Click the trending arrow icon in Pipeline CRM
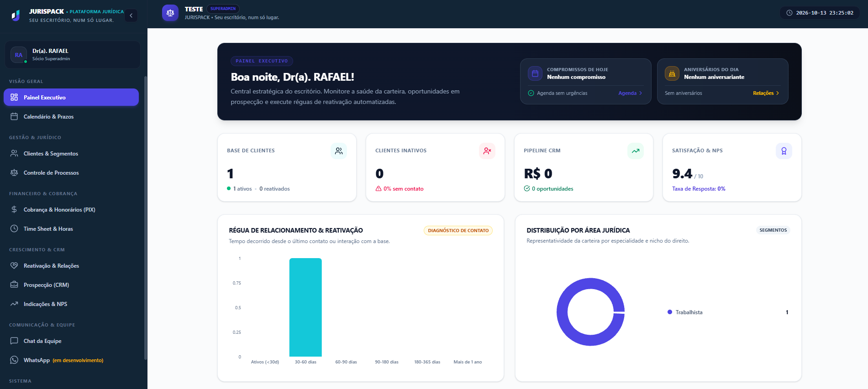Screen dimensions: 868x389 tap(636, 151)
